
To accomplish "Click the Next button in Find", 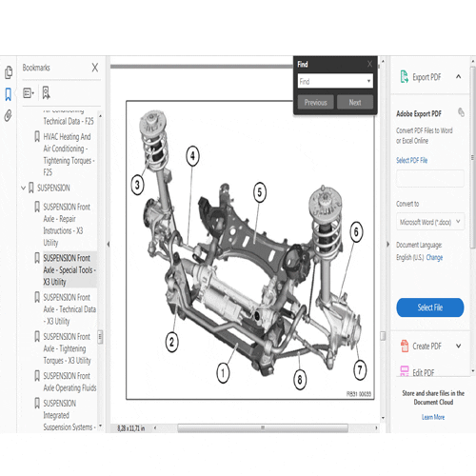I will 355,102.
